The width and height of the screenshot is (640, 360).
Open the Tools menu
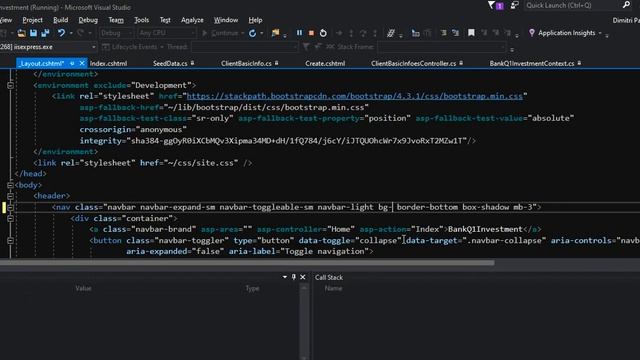pyautogui.click(x=141, y=20)
